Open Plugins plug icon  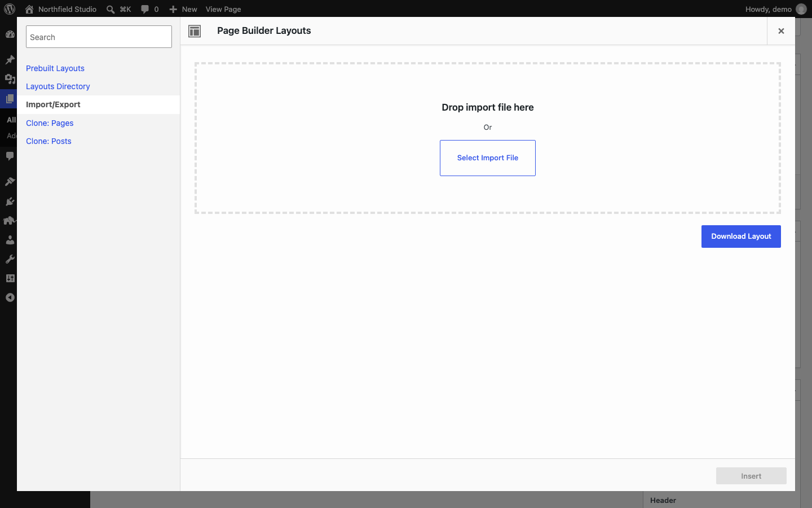point(10,201)
